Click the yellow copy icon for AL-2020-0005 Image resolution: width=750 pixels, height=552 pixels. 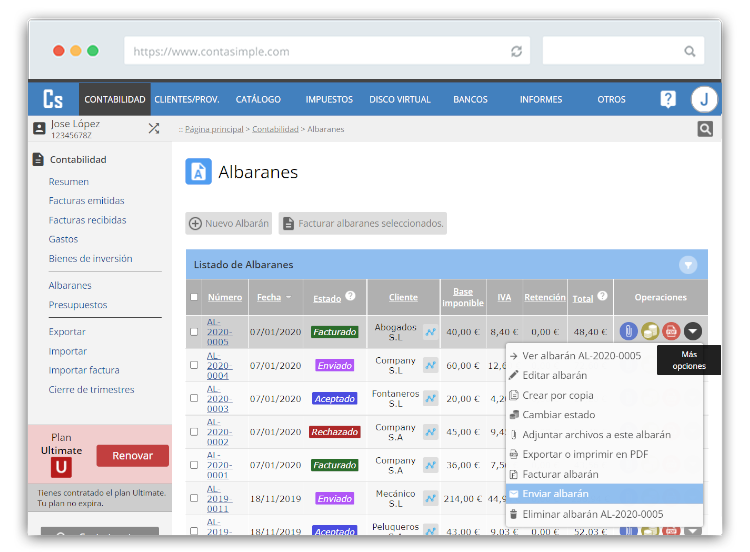[x=650, y=331]
